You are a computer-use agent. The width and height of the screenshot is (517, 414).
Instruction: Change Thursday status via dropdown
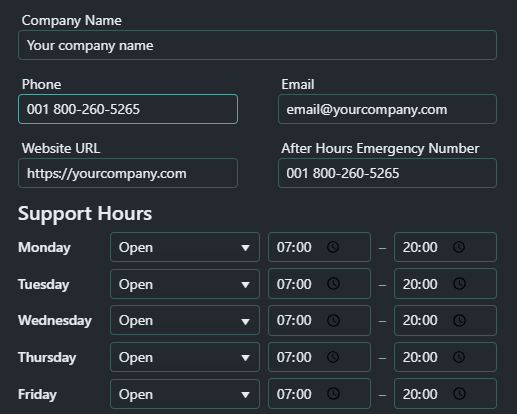coord(185,357)
